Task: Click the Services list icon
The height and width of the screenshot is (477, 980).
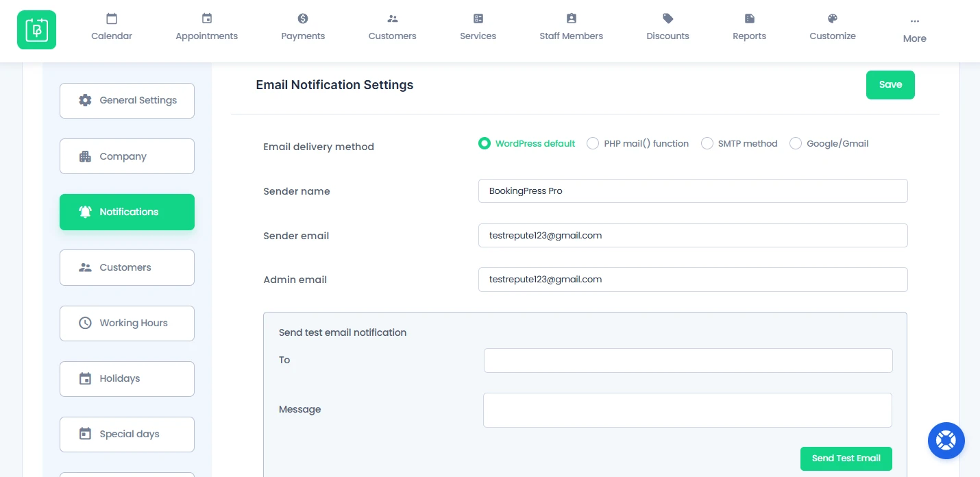Action: [478, 19]
